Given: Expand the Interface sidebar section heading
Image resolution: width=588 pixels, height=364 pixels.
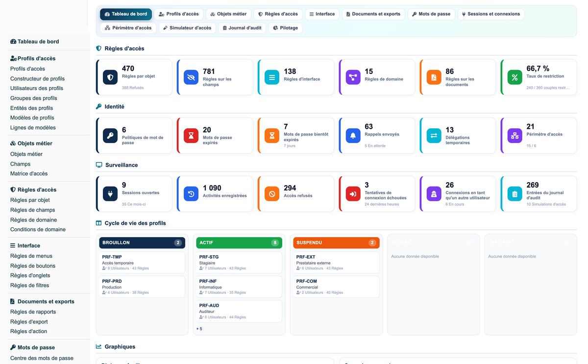Looking at the screenshot, I should [x=25, y=246].
